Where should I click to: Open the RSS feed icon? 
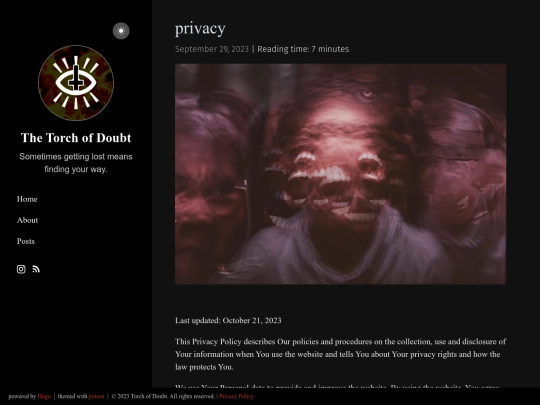(36, 269)
